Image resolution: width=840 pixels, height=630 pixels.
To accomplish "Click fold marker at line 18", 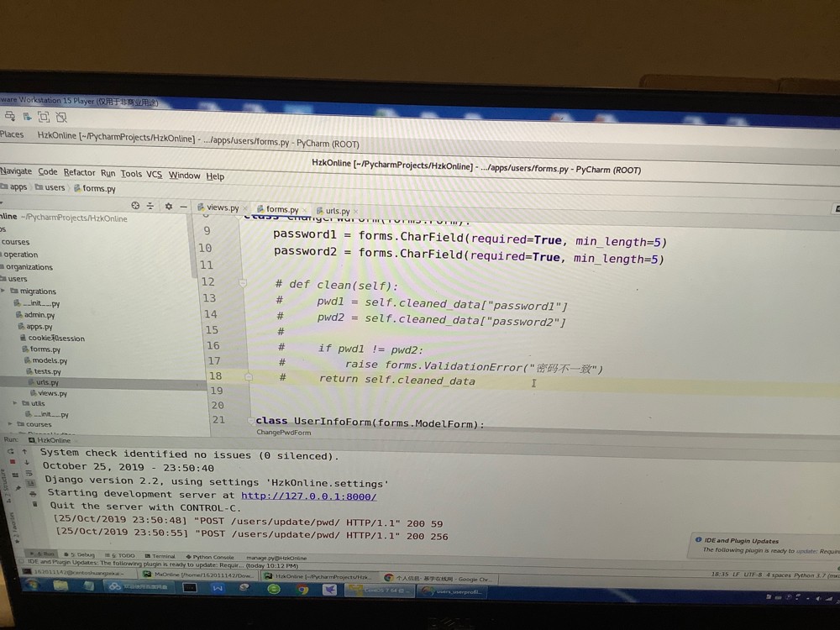I will click(x=249, y=377).
